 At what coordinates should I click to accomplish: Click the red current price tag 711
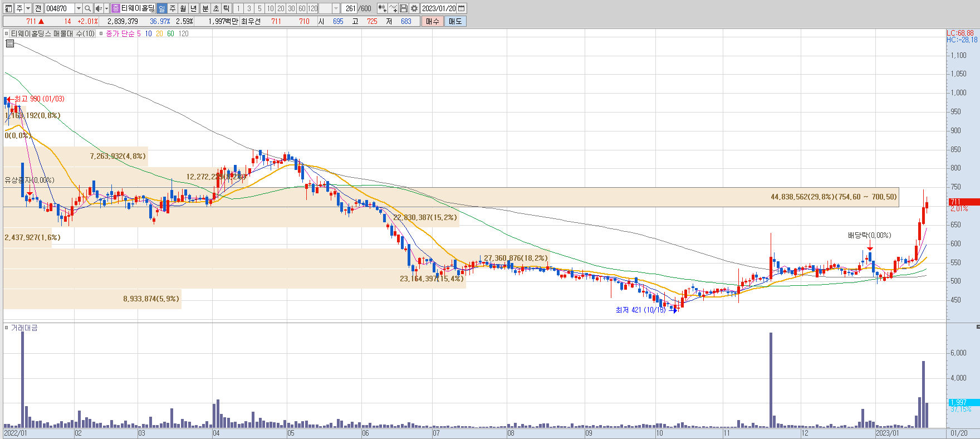pos(964,202)
